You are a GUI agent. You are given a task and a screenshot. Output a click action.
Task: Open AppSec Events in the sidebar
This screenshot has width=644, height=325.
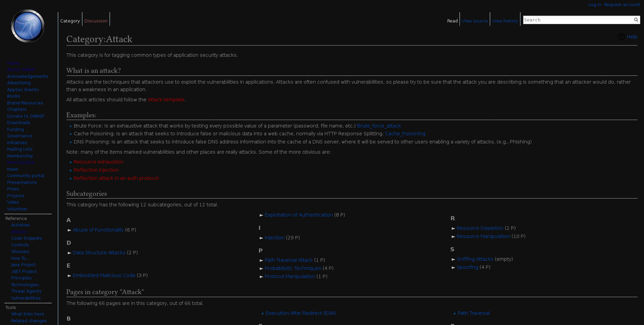pyautogui.click(x=23, y=90)
